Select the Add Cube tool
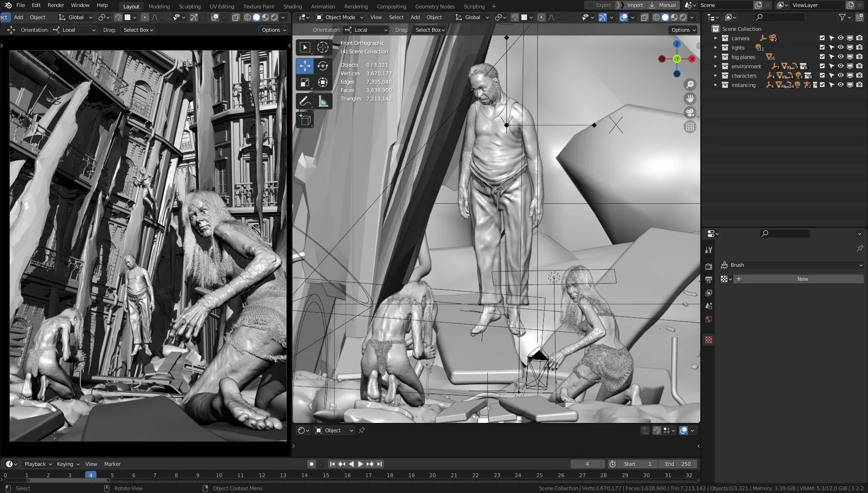 tap(305, 120)
